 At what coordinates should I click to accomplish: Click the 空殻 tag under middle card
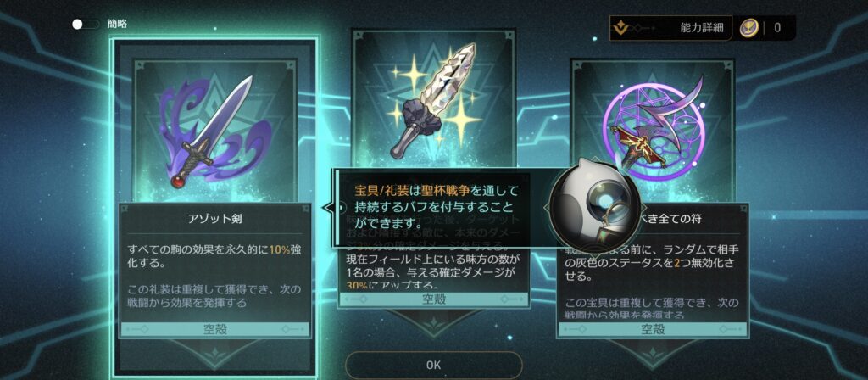[x=433, y=299]
